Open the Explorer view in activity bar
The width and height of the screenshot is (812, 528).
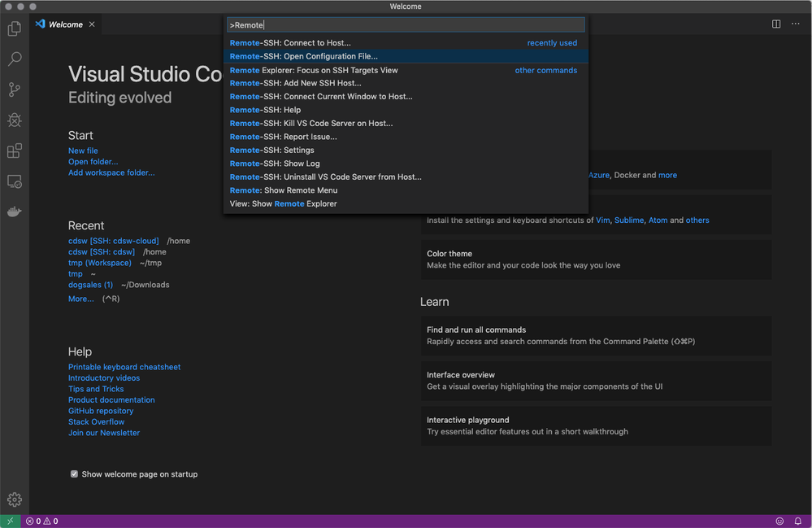point(15,28)
